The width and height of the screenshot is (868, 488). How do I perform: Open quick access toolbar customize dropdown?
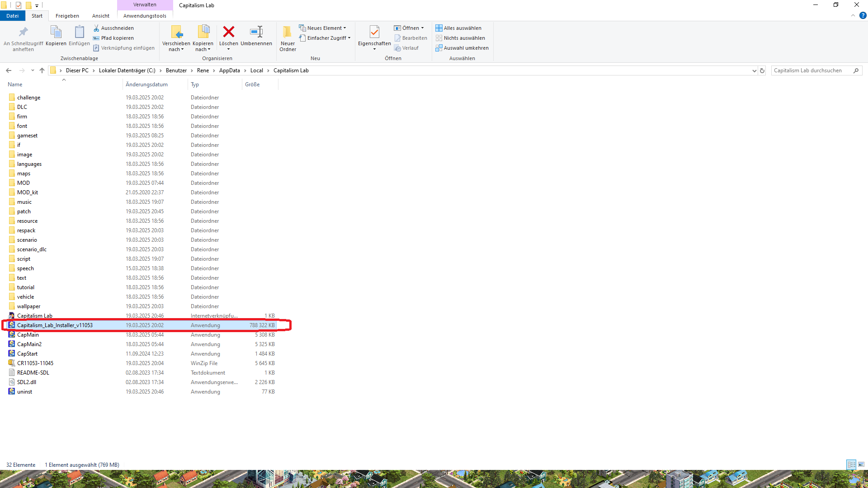37,5
